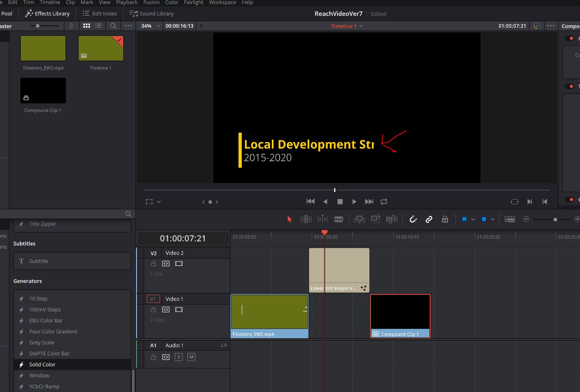The width and height of the screenshot is (580, 392).
Task: Open the Playback menu
Action: (127, 2)
